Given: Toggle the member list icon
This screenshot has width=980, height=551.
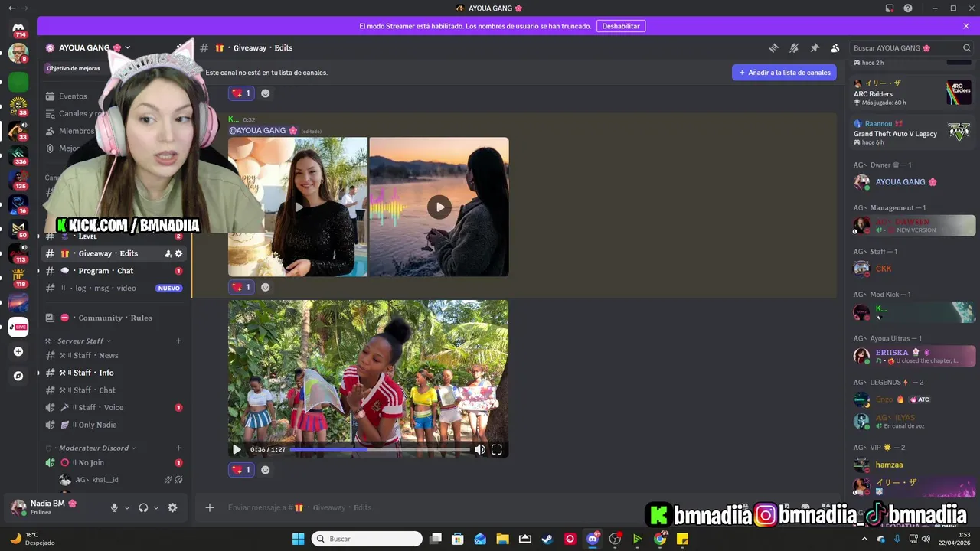Looking at the screenshot, I should coord(835,47).
